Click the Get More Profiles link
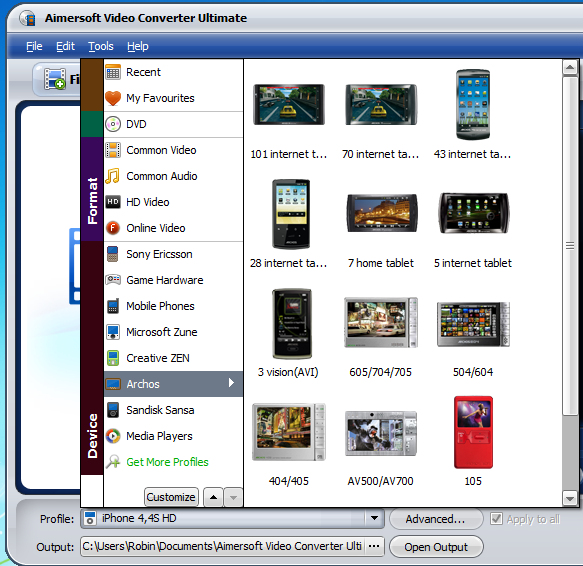583x566 pixels. point(167,462)
